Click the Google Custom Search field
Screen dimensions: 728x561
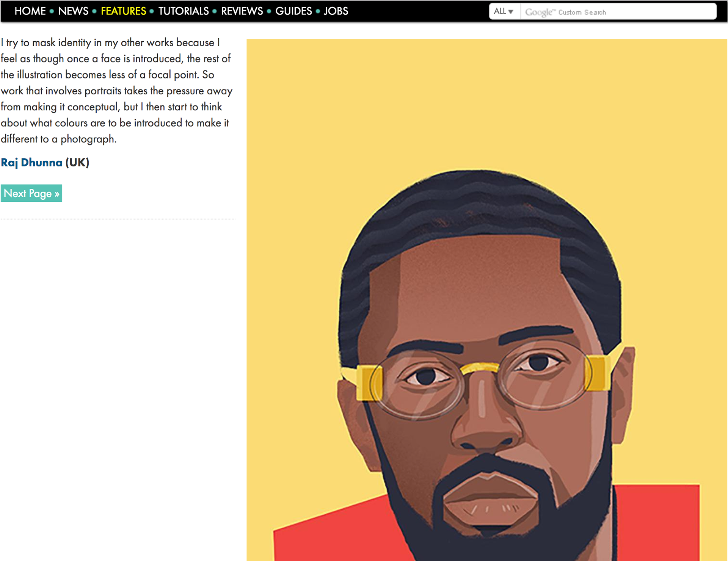(x=619, y=11)
